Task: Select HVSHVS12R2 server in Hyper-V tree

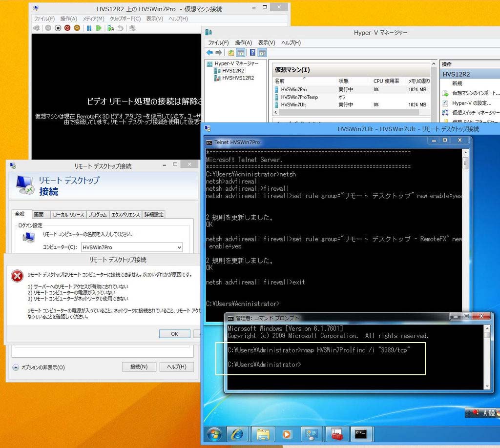Action: click(238, 78)
